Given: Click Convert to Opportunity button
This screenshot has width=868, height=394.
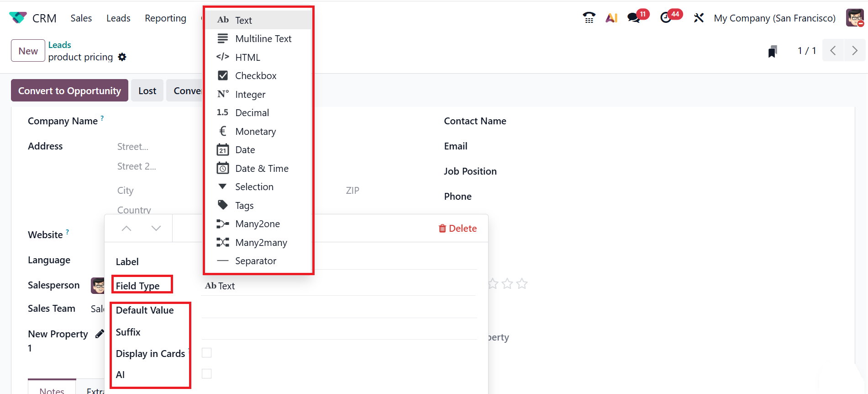Looking at the screenshot, I should point(69,91).
